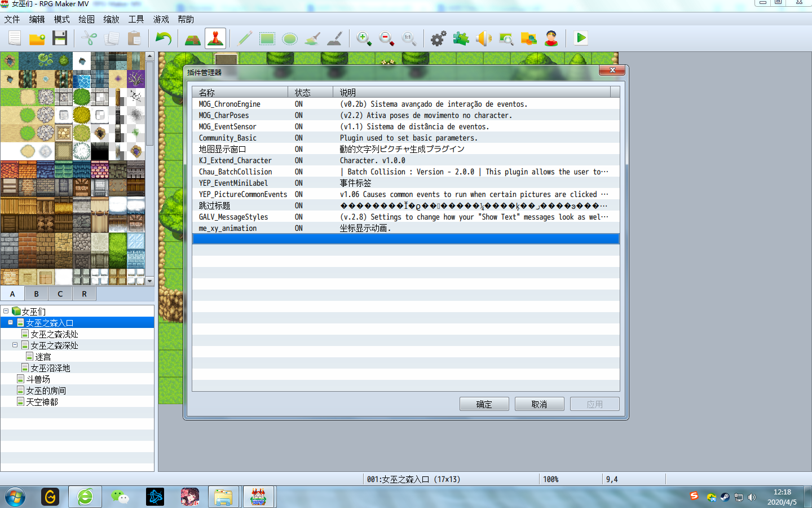Select the 天空神都 map in the tree

point(42,402)
